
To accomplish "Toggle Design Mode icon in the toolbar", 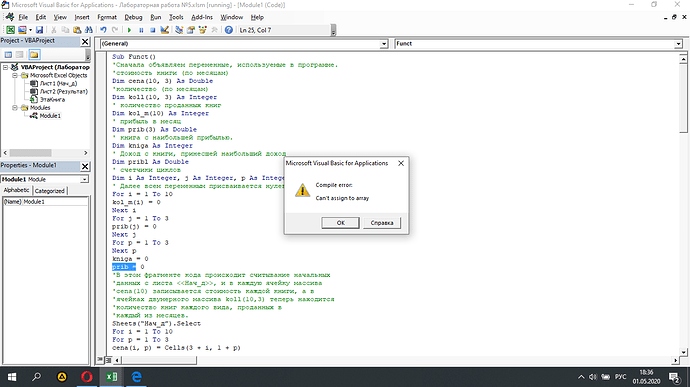I will [165, 30].
